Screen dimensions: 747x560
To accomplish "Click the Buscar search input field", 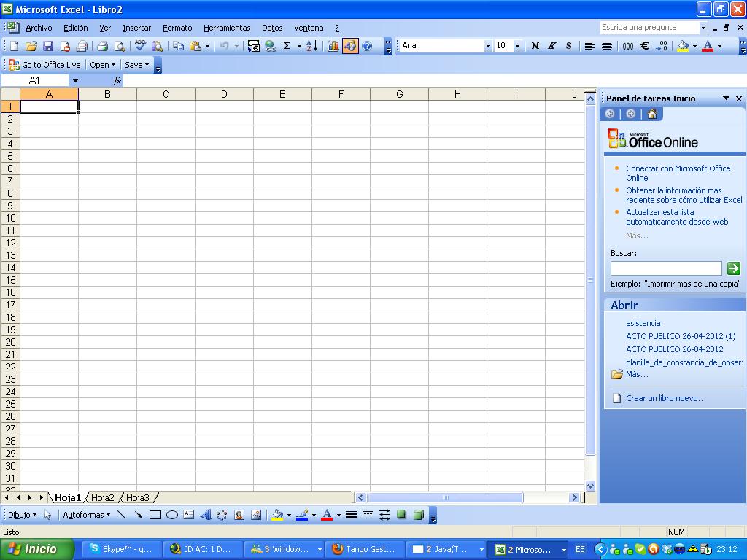I will pyautogui.click(x=665, y=268).
